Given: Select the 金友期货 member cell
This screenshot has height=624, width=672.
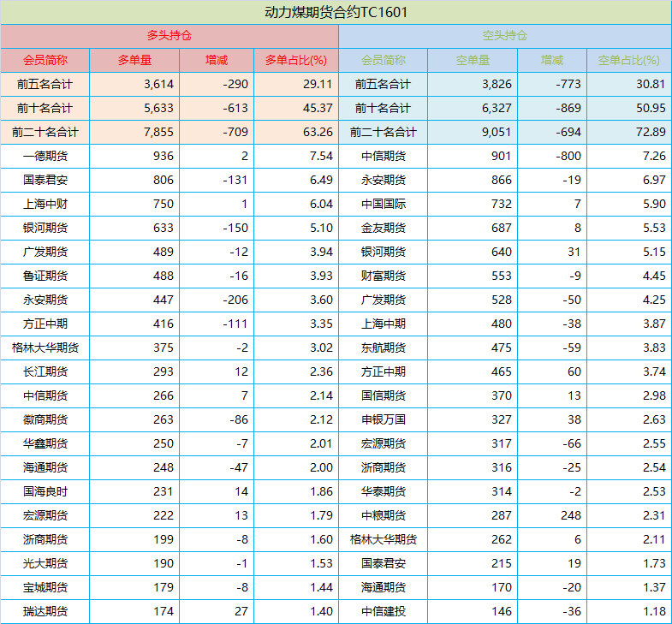Looking at the screenshot, I should pos(384,228).
